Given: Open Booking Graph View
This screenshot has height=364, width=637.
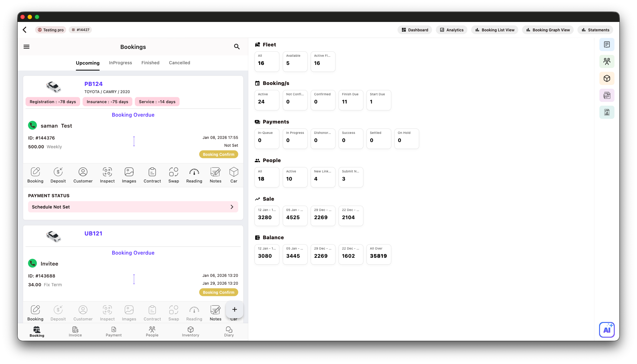Looking at the screenshot, I should pyautogui.click(x=548, y=30).
